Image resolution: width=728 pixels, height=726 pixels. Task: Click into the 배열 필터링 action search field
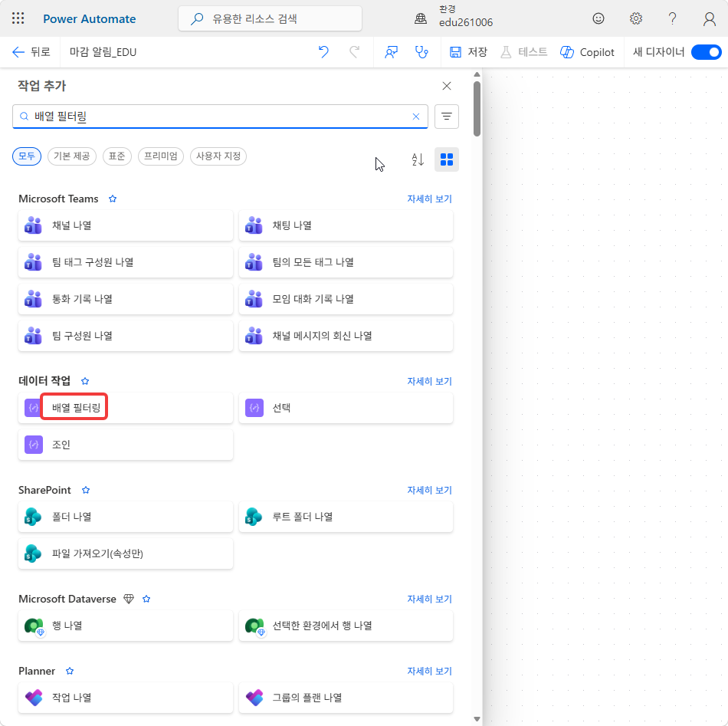220,116
